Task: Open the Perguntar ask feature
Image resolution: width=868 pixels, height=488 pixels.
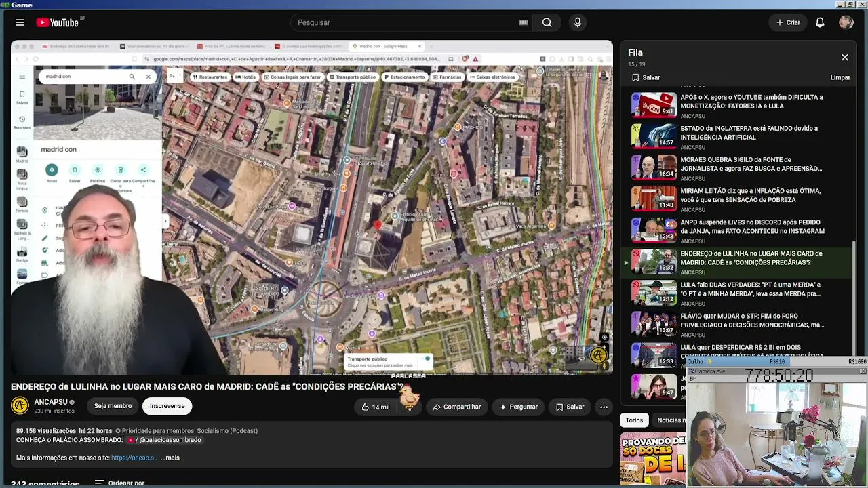Action: pos(518,407)
